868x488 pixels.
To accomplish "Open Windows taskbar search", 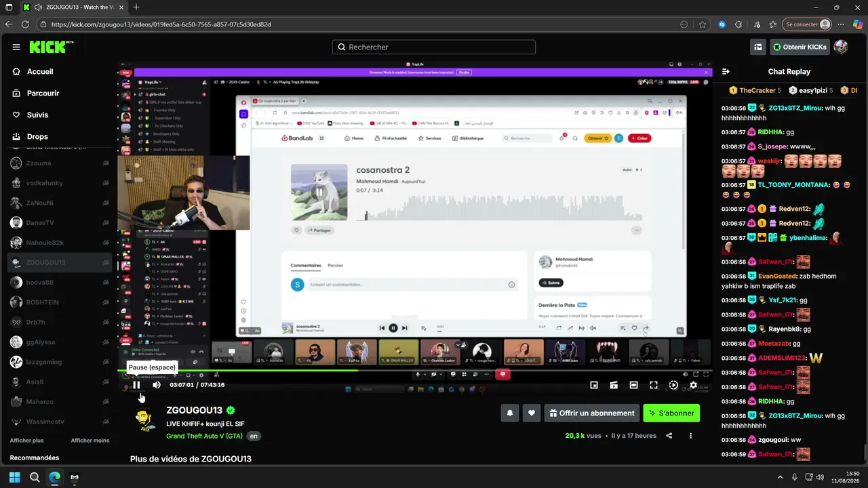I will 35,477.
